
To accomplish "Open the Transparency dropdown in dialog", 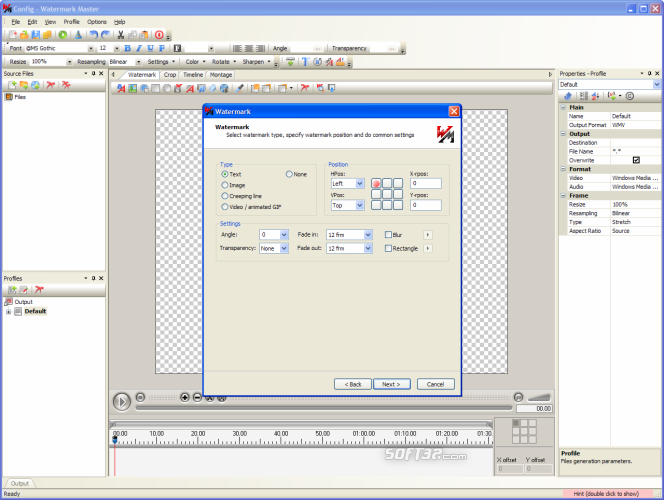I will tap(284, 249).
